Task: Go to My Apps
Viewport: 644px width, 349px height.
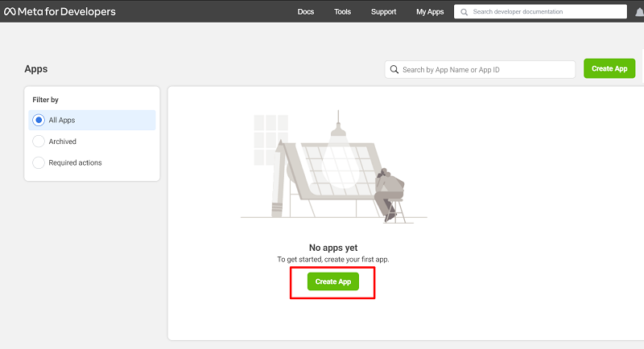Action: 430,12
